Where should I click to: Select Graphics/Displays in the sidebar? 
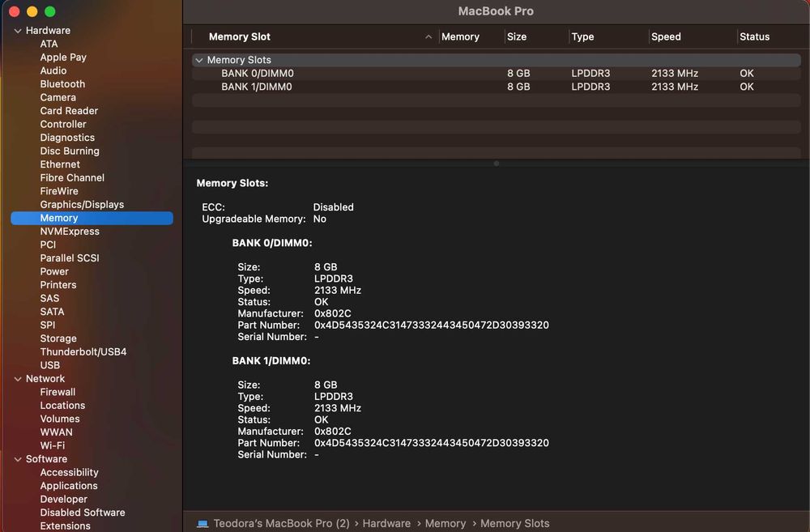tap(82, 205)
